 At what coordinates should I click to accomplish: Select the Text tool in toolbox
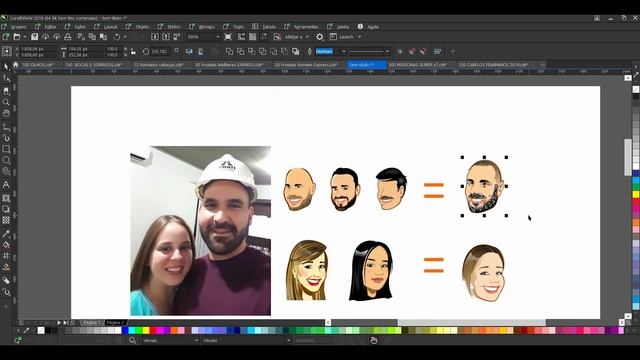pyautogui.click(x=6, y=185)
